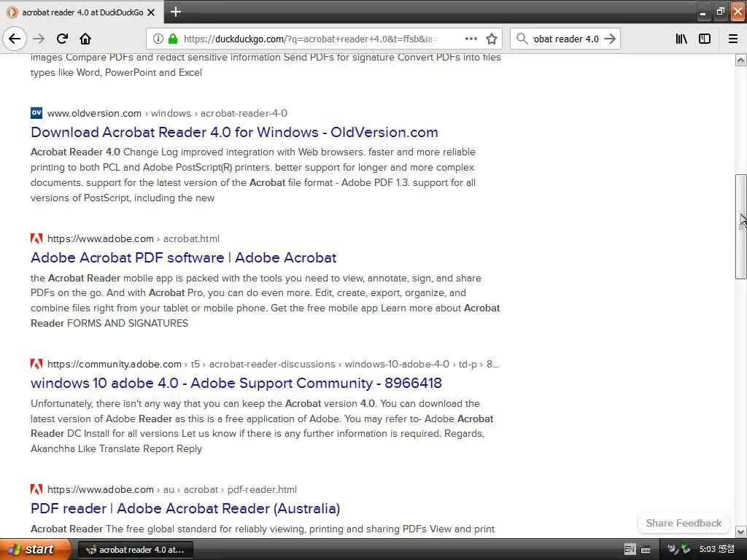Go back to the previous page
This screenshot has height=560, width=747.
15,39
